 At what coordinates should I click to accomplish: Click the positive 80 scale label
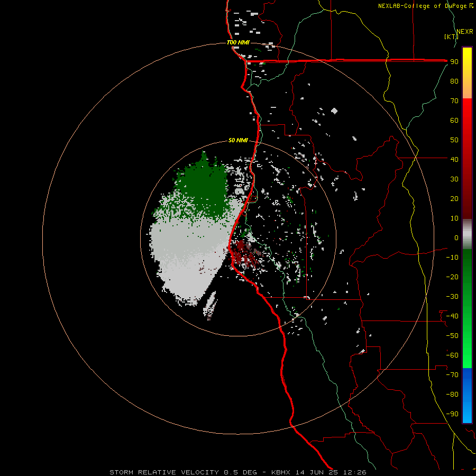click(454, 81)
